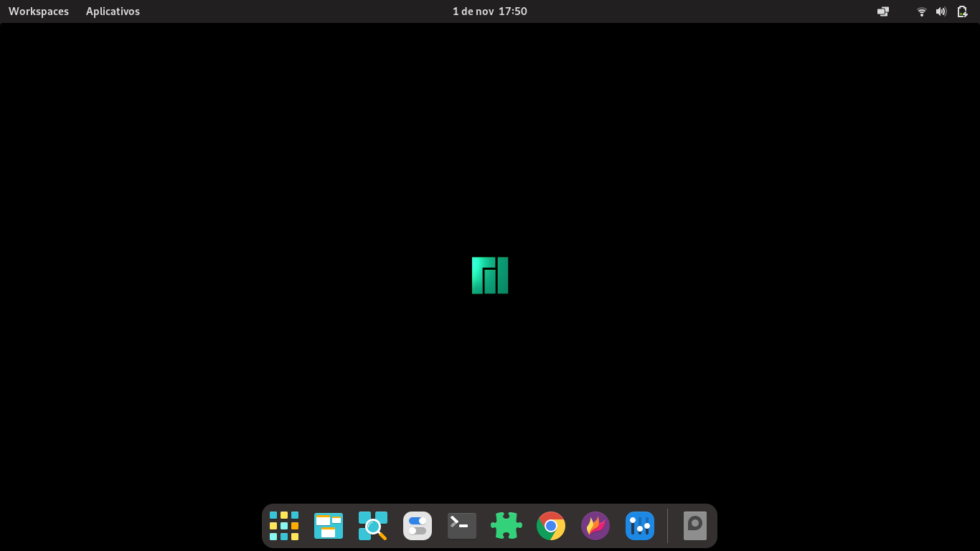Open the Workspaces menu in top bar
980x551 pixels.
click(x=39, y=11)
